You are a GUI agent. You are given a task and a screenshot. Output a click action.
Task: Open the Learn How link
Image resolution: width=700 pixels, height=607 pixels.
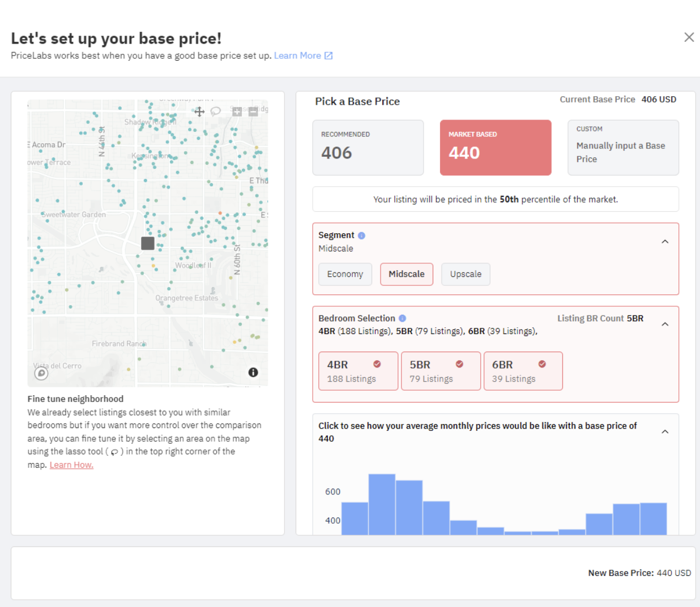[x=71, y=465]
